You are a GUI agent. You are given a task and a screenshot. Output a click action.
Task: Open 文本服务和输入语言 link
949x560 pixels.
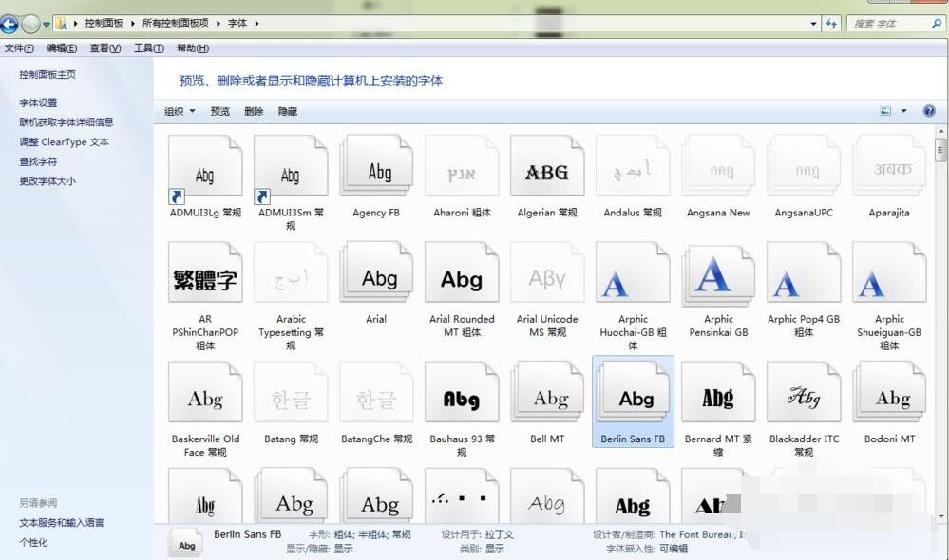click(x=61, y=522)
